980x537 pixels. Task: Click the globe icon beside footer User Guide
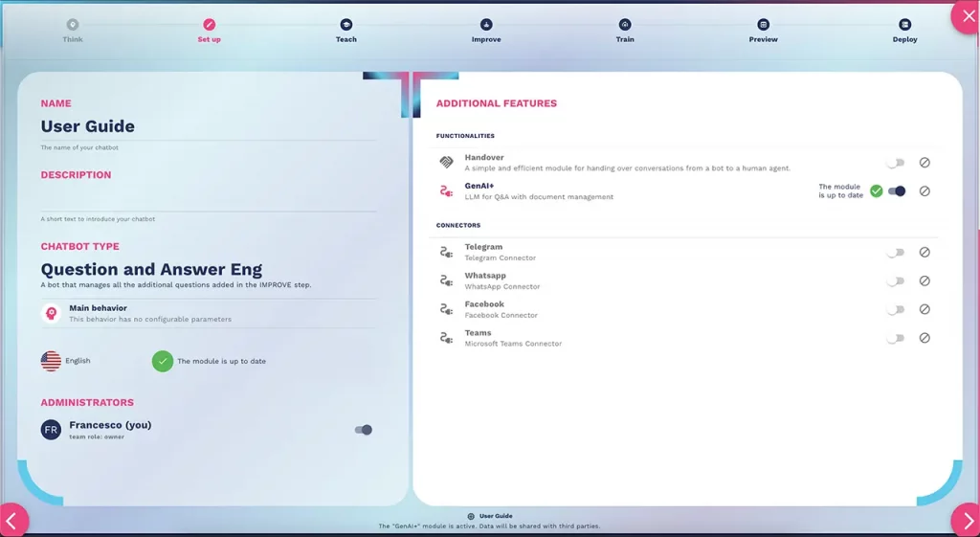click(x=471, y=516)
